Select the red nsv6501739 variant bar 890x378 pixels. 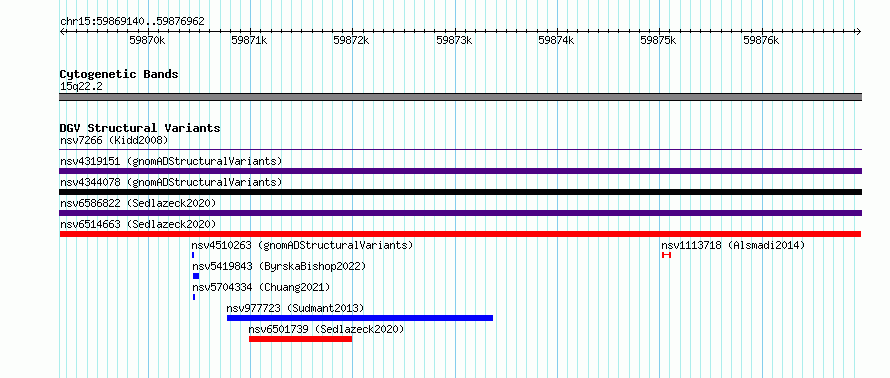coord(300,339)
